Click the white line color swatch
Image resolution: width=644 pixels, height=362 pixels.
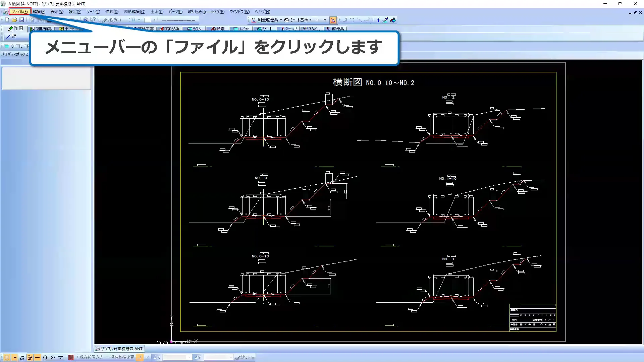pos(148,20)
